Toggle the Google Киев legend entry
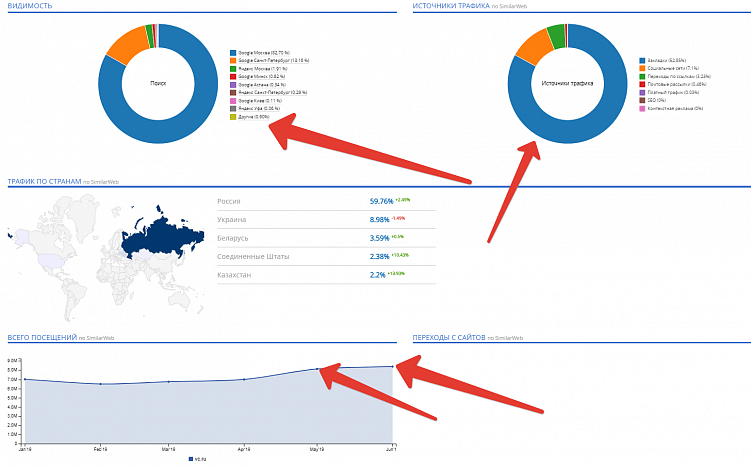The image size is (751, 466). pos(256,101)
